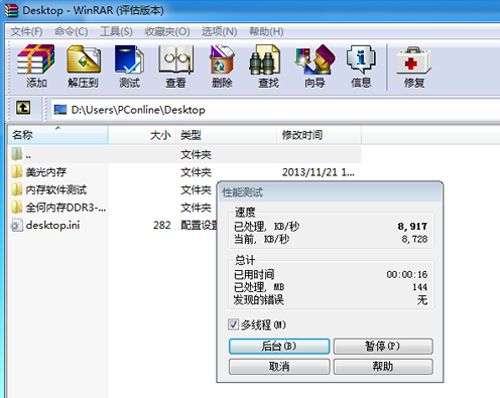Click the 文件夹 type cell of 美光内存
This screenshot has height=398, width=500.
click(196, 172)
